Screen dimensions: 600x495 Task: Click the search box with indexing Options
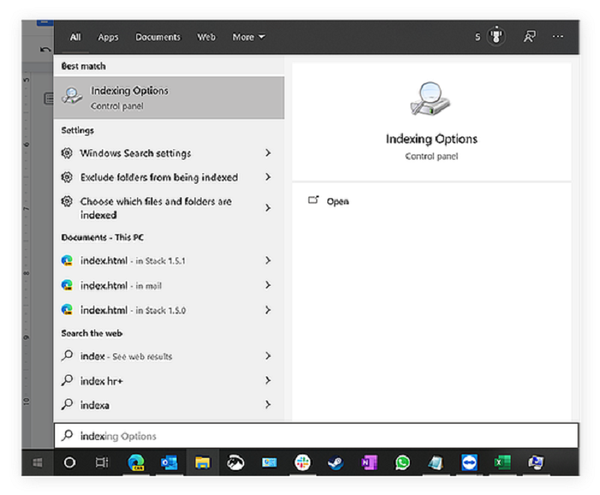(x=316, y=436)
